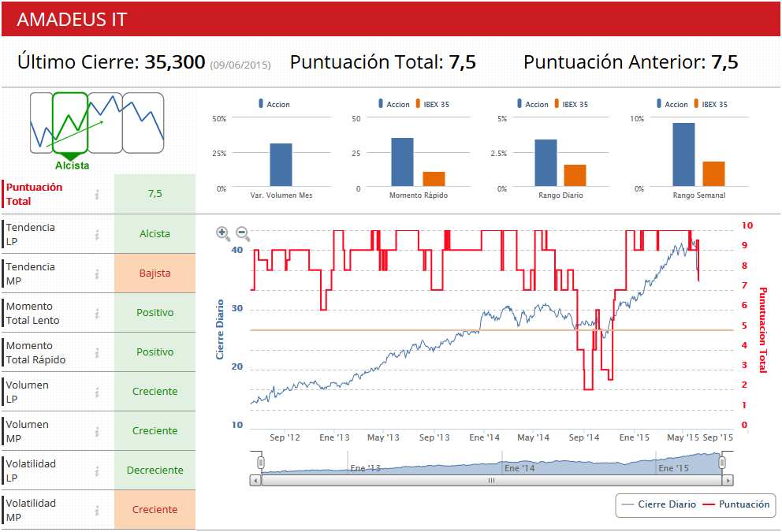Click the blue Accion Rango Diario bar
782x532 pixels.
point(546,163)
